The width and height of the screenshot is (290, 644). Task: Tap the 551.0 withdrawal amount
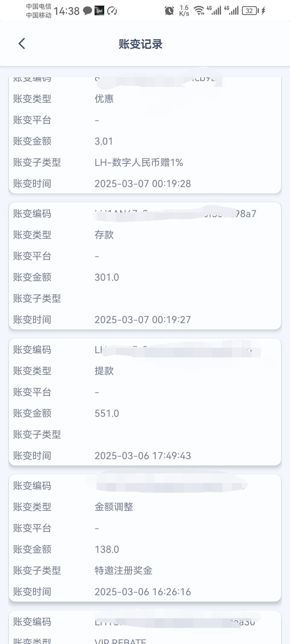pyautogui.click(x=107, y=413)
